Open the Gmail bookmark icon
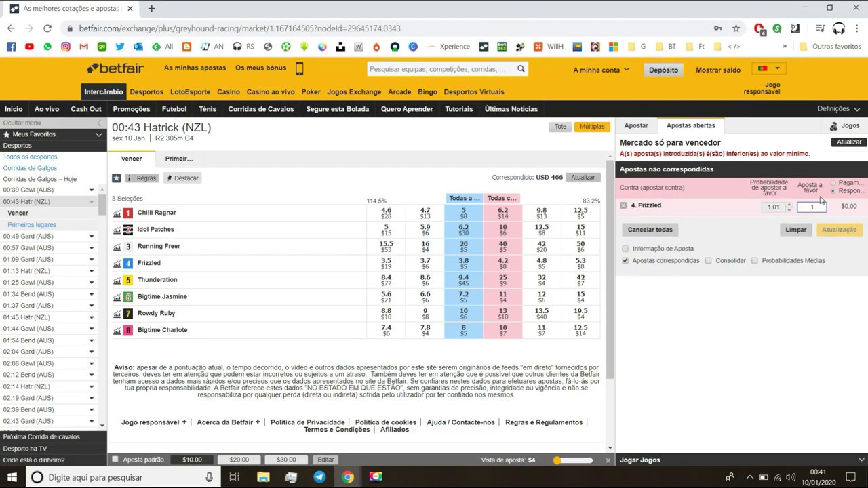Viewport: 868px width, 488px height. click(83, 47)
